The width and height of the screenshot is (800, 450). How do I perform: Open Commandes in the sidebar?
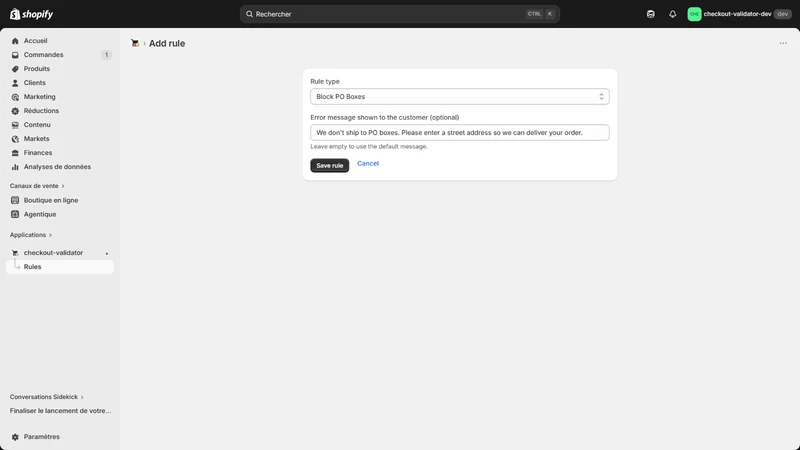60,55
